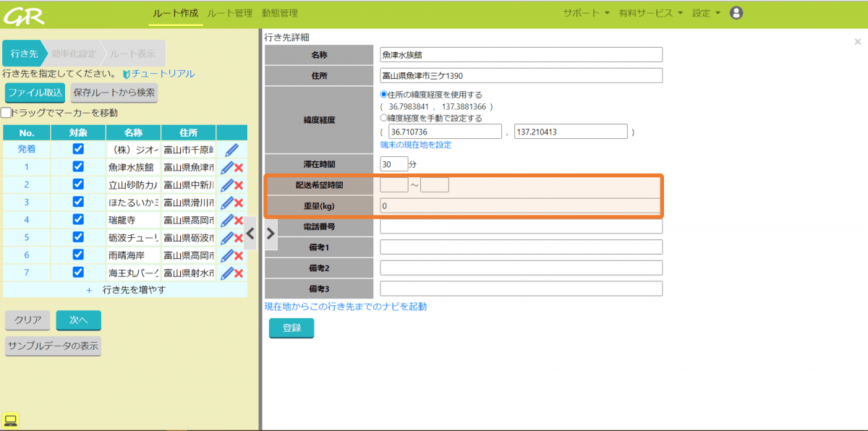Screen dimensions: 868x431
Task: Expand the 有料サービス dropdown menu
Action: (650, 13)
